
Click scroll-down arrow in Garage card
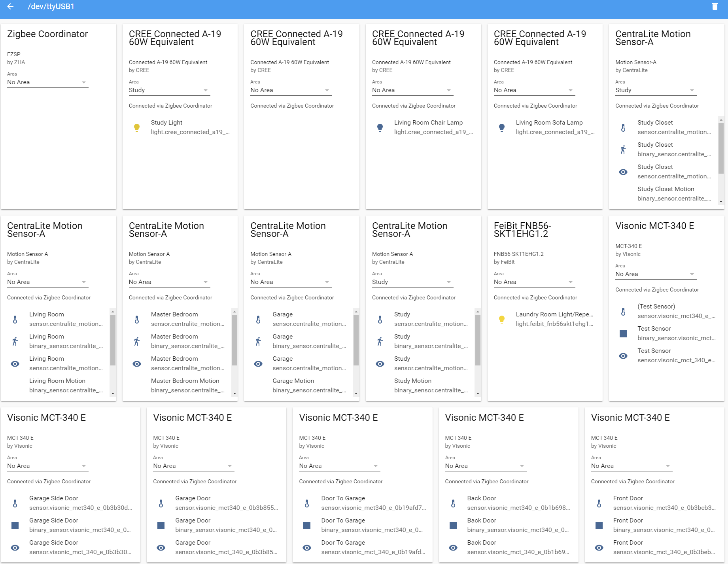[x=356, y=394]
